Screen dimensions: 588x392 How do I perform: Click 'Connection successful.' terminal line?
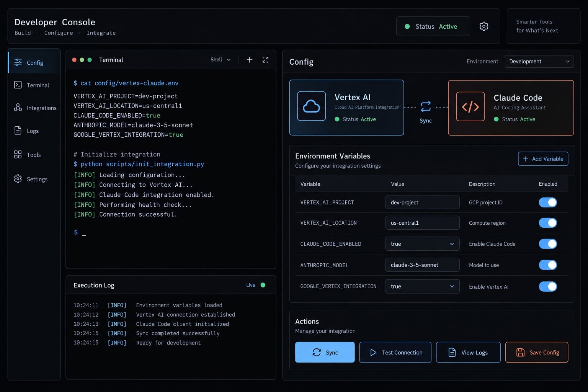[x=125, y=214]
